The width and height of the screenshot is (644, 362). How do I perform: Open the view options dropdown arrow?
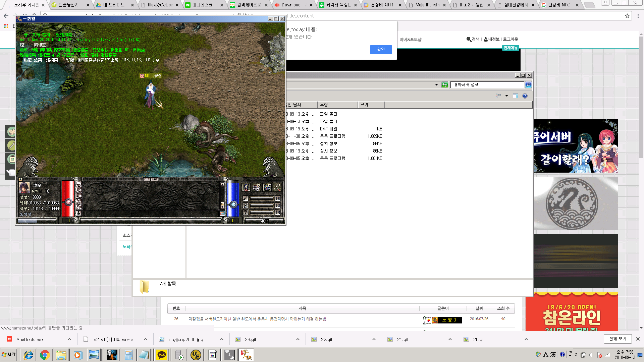point(506,96)
